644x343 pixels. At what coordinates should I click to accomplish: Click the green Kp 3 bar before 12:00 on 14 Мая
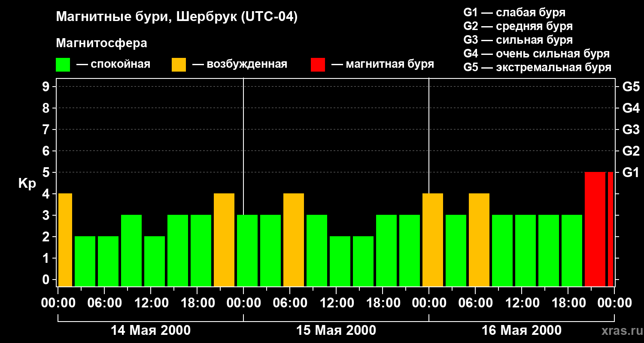pyautogui.click(x=131, y=251)
